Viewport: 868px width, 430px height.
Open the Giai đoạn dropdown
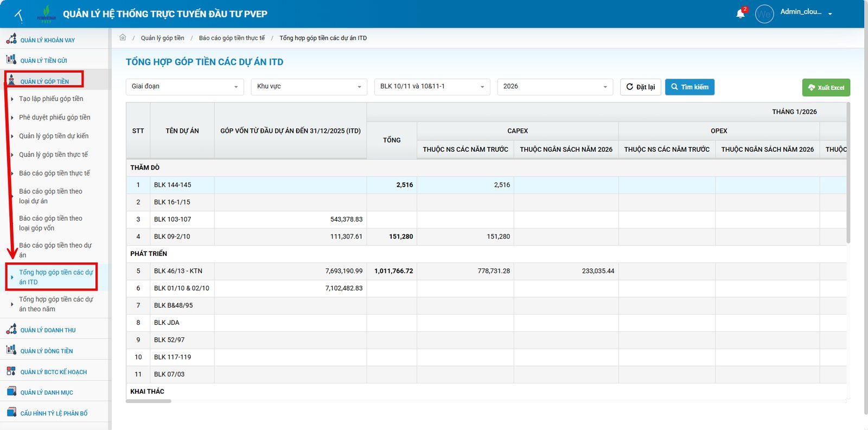185,87
